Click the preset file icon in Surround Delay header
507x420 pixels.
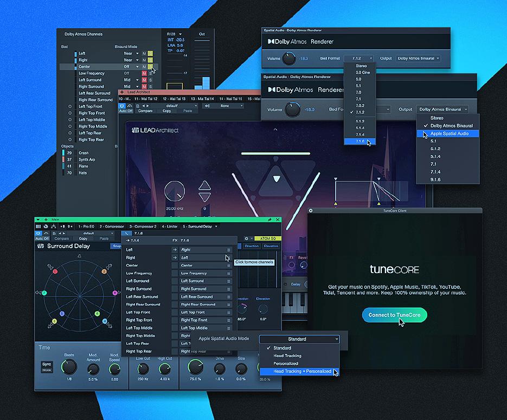tap(54, 233)
